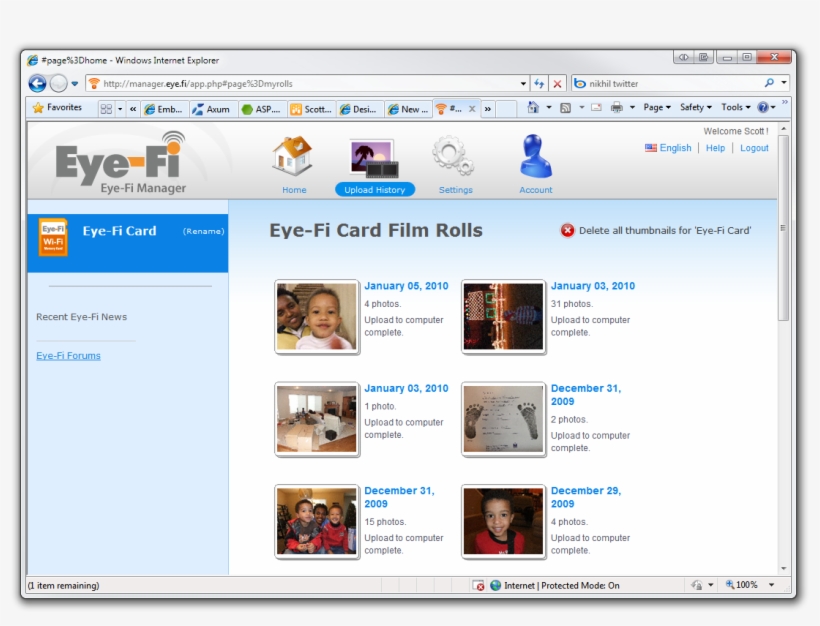Viewport: 820px width, 626px height.
Task: Open the January 05, 2010 photo thumbnail
Action: click(x=316, y=317)
